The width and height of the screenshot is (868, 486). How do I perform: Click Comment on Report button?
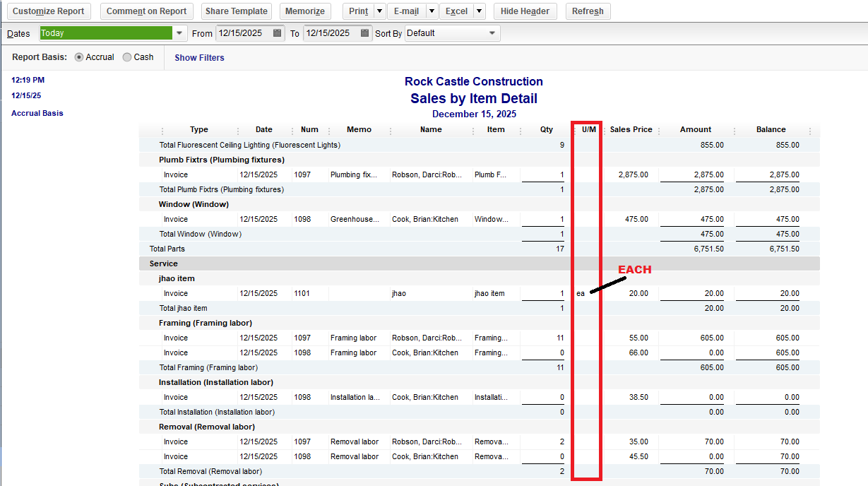pos(146,11)
